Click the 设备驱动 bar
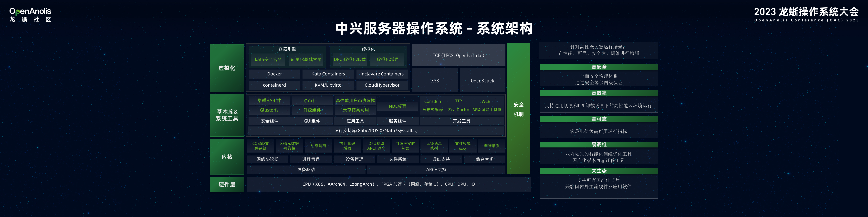This screenshot has width=868, height=217. point(306,170)
